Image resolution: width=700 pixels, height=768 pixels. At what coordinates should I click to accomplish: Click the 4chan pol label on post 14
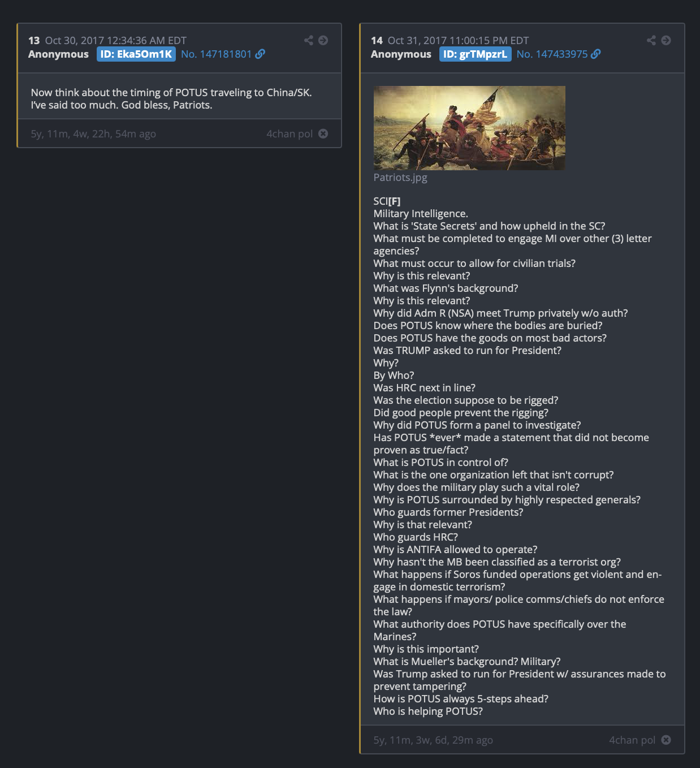coord(632,740)
